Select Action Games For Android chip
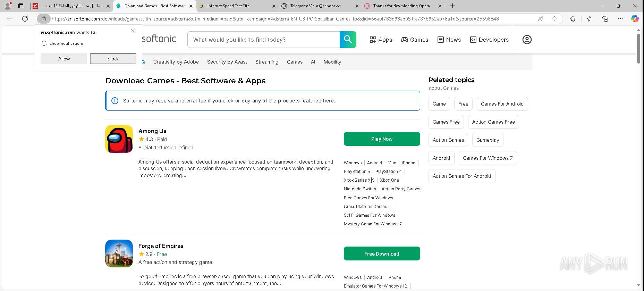This screenshot has width=644, height=291. [x=462, y=176]
